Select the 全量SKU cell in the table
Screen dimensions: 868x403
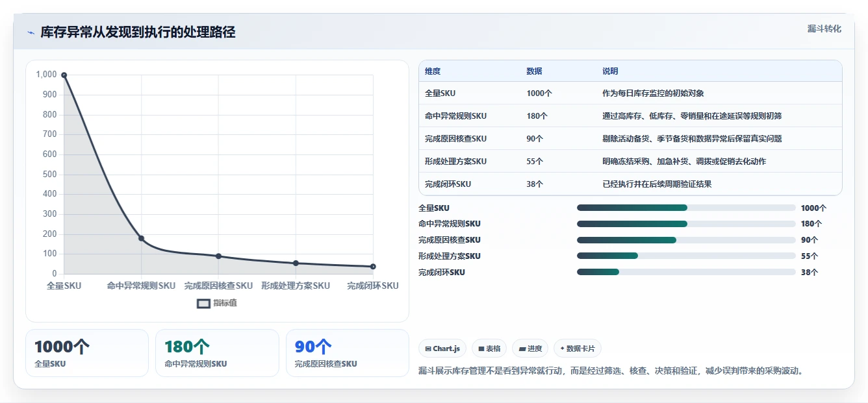(x=440, y=93)
